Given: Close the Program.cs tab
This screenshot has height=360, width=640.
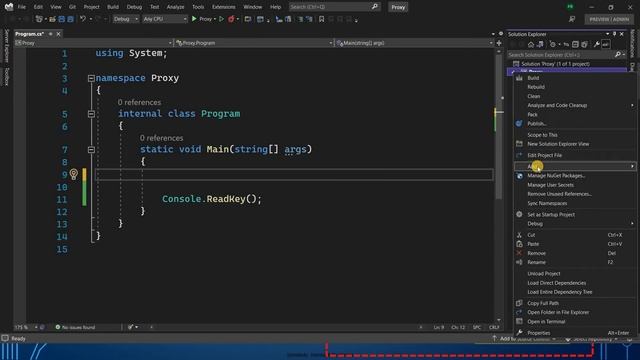Looking at the screenshot, I should pos(58,34).
